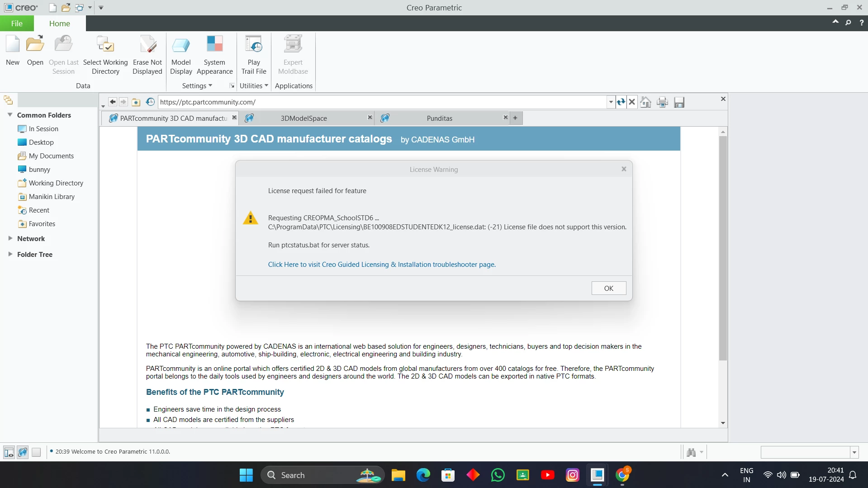Image resolution: width=868 pixels, height=488 pixels.
Task: Expand the Folder Tree section
Action: click(x=10, y=254)
